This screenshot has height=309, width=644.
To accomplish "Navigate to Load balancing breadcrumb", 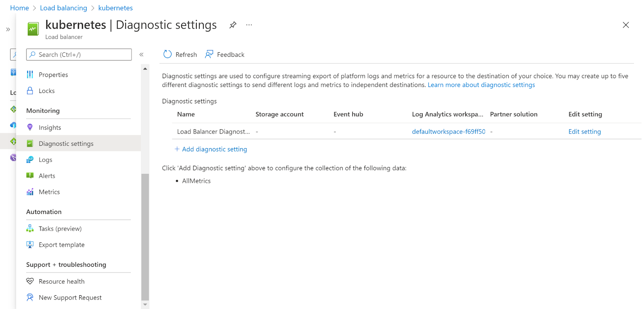I will (x=64, y=8).
